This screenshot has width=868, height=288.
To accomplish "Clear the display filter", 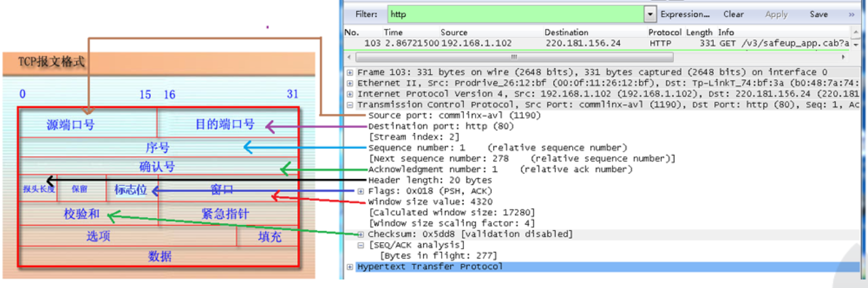I will coord(734,14).
